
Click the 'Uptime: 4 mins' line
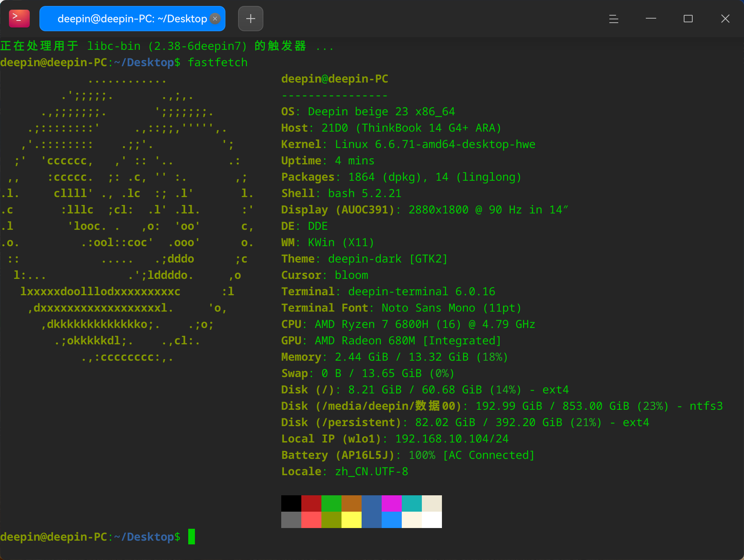click(328, 161)
